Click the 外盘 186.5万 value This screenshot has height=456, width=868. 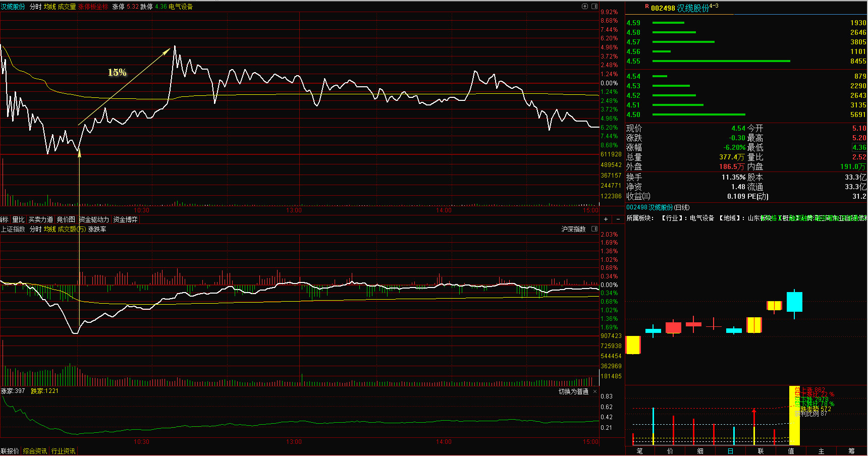tap(731, 166)
